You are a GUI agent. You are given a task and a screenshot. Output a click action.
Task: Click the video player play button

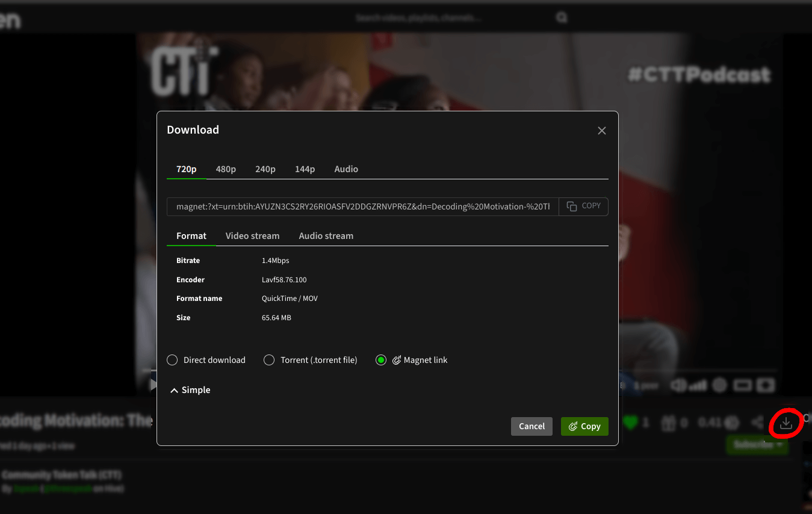153,384
